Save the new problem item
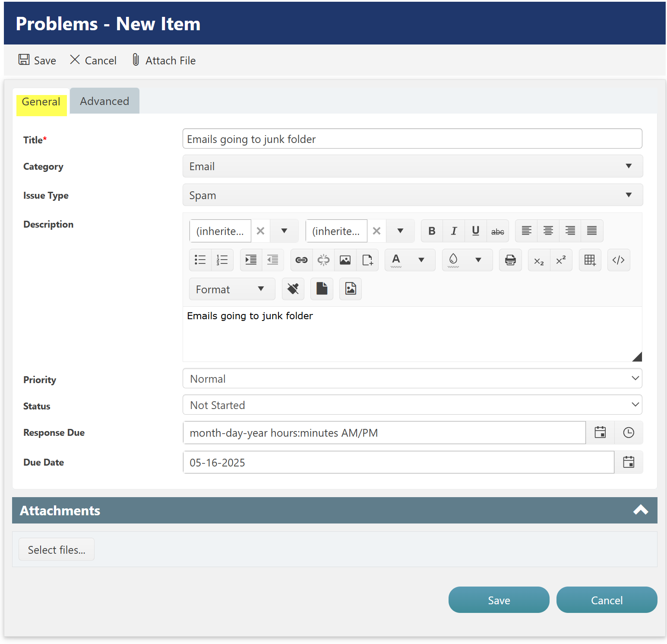 point(499,600)
